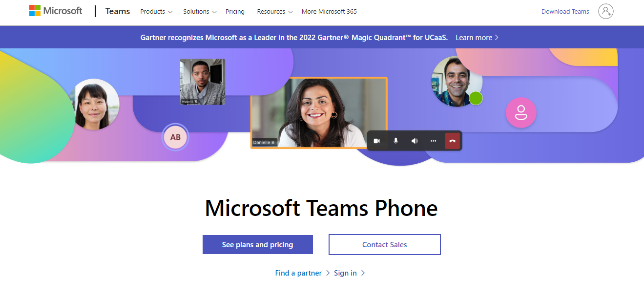This screenshot has height=300, width=644.
Task: Click the Download Teams link
Action: [x=565, y=11]
